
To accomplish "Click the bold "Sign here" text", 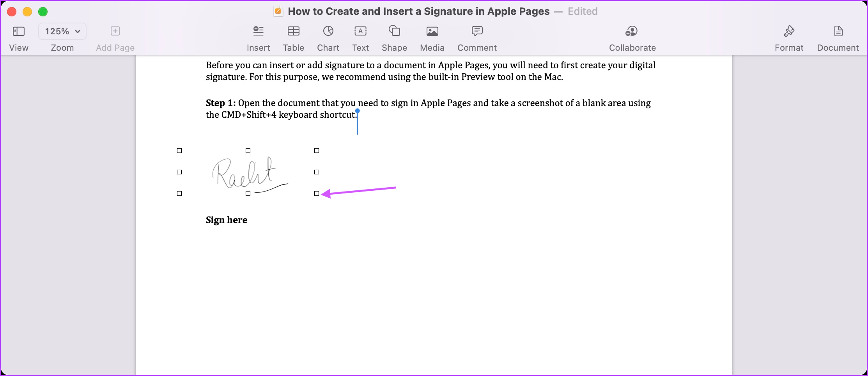I will pyautogui.click(x=227, y=220).
